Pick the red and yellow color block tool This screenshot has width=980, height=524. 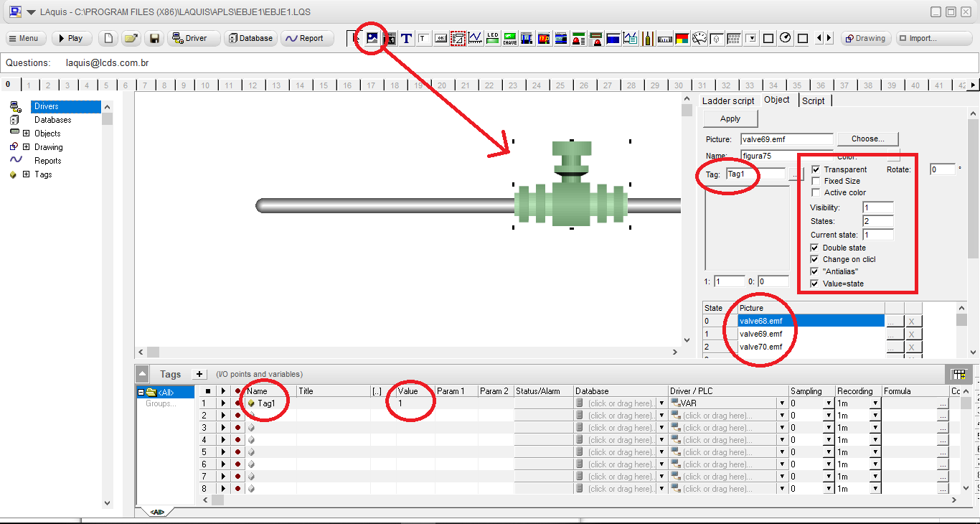(x=682, y=38)
